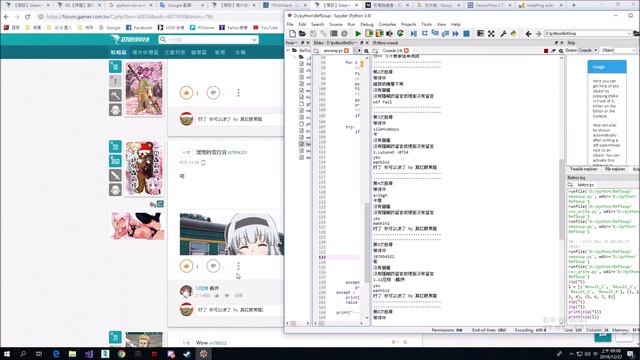Go back in the browser
The width and height of the screenshot is (640, 360).
pyautogui.click(x=6, y=17)
